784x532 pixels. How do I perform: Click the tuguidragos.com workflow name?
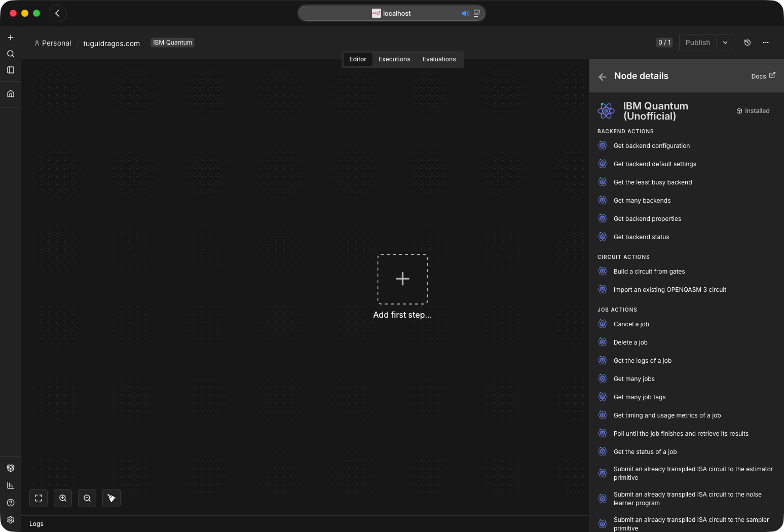(x=111, y=44)
